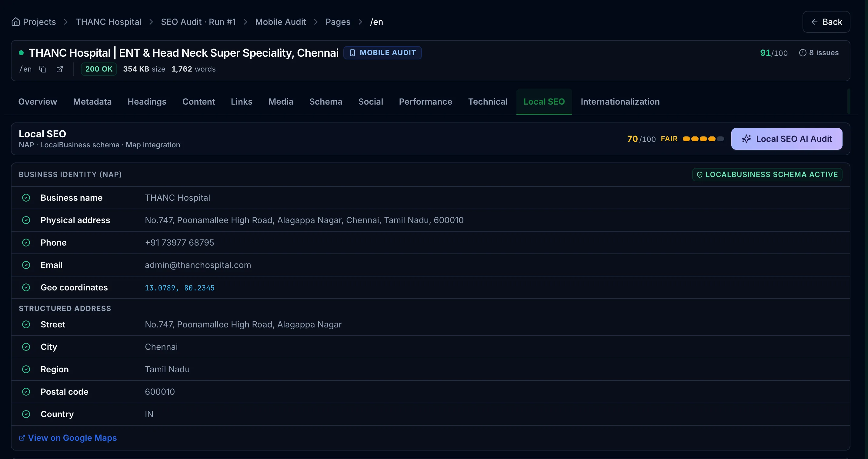Click the City value Chennai
Screen dimensions: 868x459
click(161, 347)
